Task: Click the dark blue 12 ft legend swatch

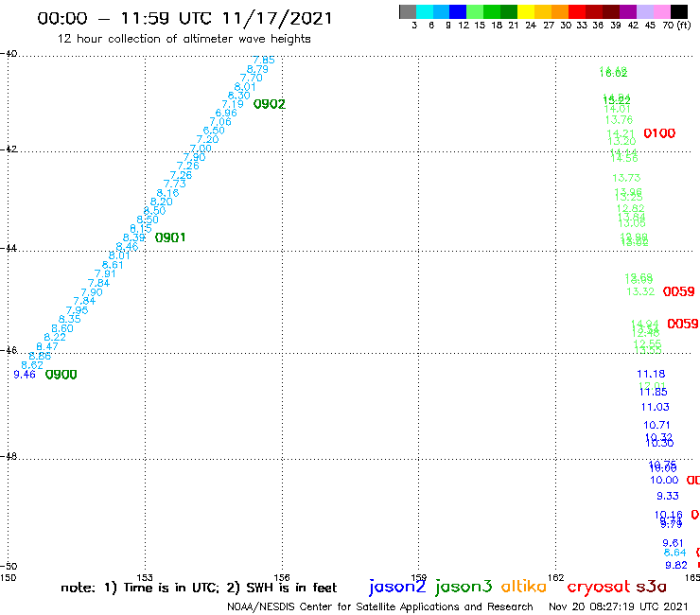Action: click(458, 11)
